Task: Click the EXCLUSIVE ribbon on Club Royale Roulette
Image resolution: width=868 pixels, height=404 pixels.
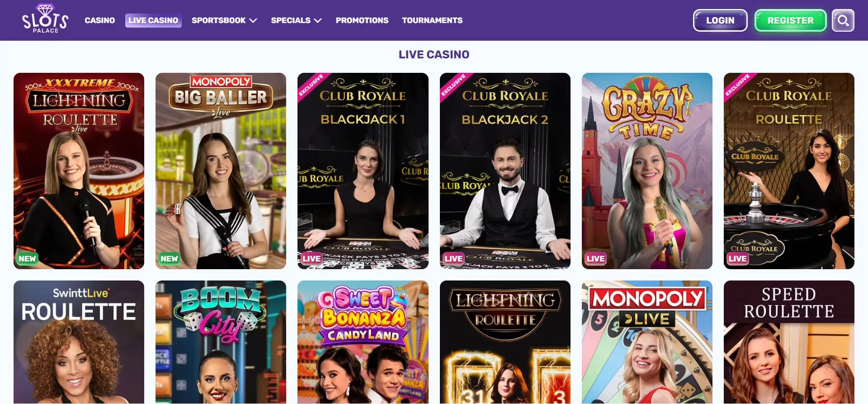Action: coord(737,85)
